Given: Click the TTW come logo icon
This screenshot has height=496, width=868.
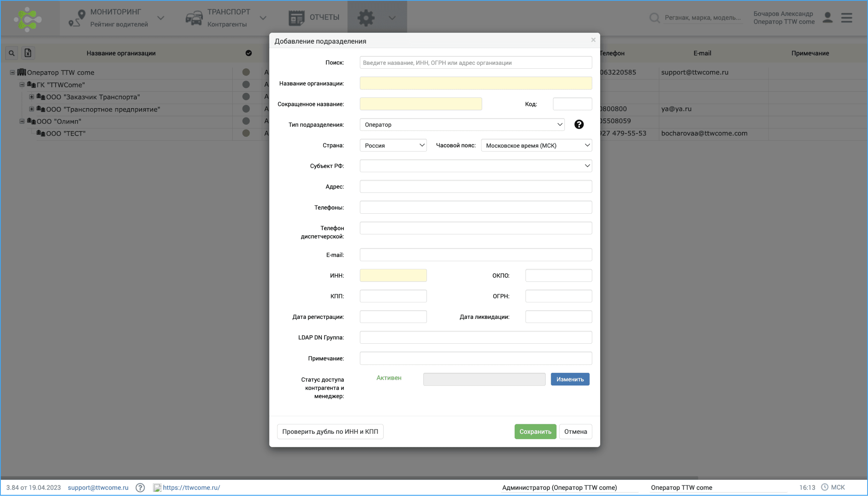Looking at the screenshot, I should tap(28, 19).
